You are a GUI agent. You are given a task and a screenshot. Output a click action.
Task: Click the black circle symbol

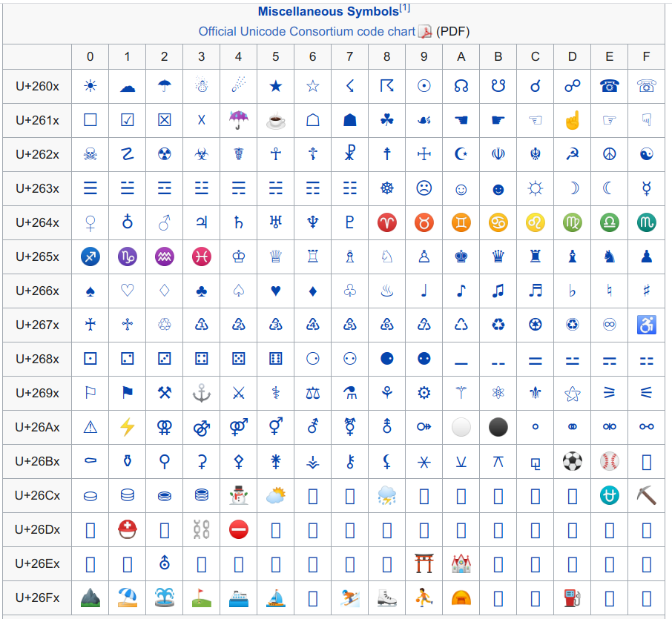[x=498, y=427]
